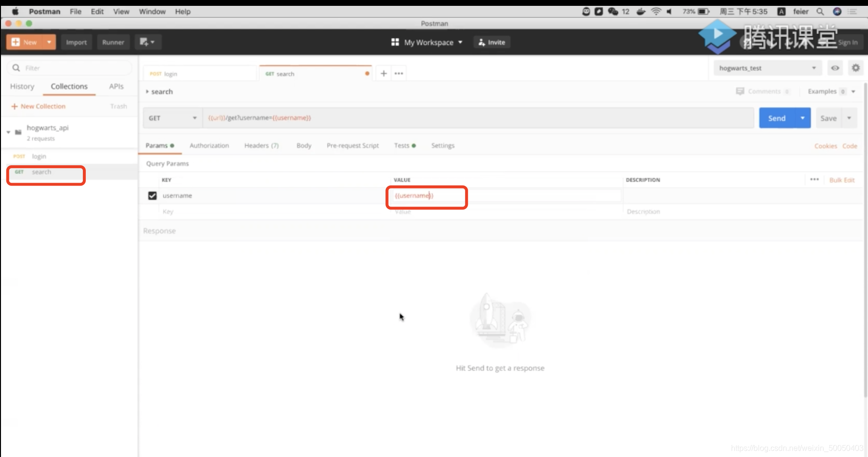The height and width of the screenshot is (457, 868).
Task: Open the Save dropdown arrow
Action: click(849, 118)
